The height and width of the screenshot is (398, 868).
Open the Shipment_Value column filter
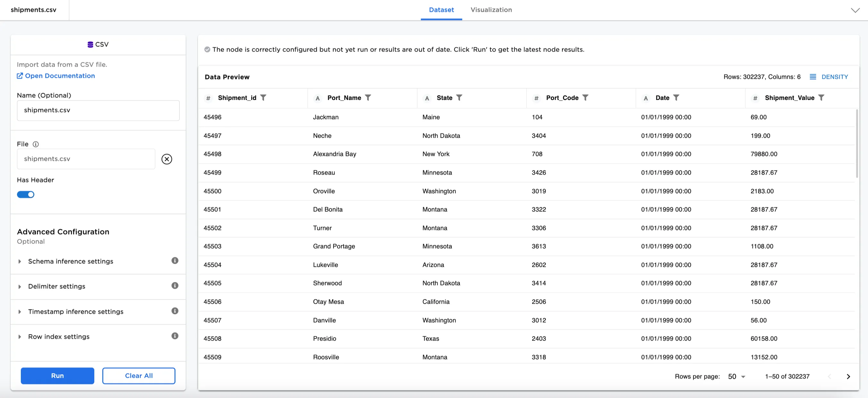click(x=821, y=98)
